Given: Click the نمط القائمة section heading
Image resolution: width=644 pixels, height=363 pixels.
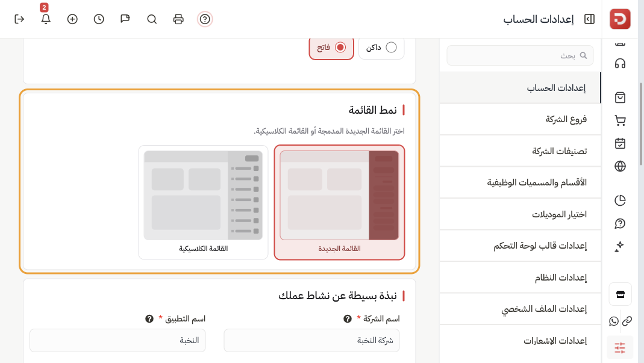Looking at the screenshot, I should pos(372,110).
